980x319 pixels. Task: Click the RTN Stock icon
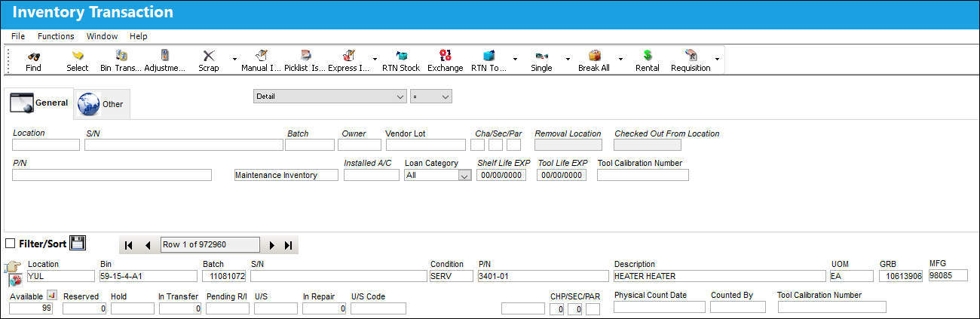point(401,56)
